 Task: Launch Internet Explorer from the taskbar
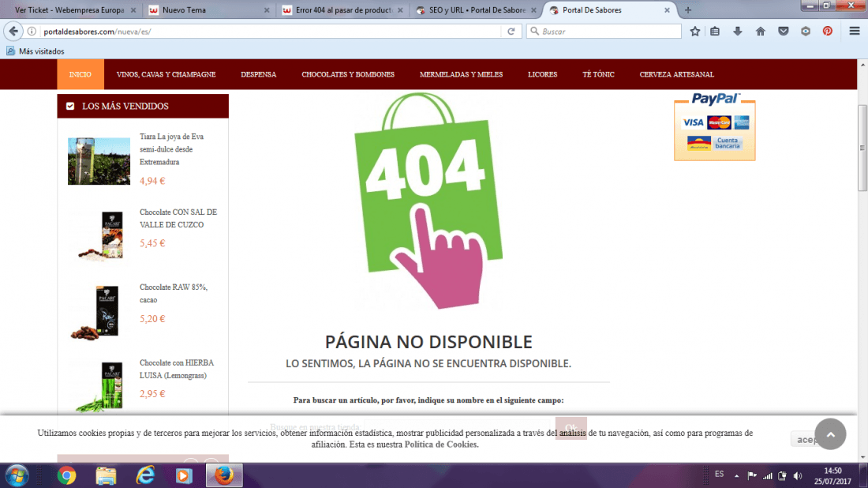tap(145, 476)
